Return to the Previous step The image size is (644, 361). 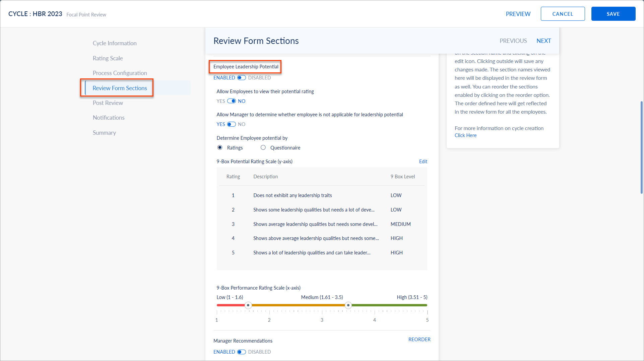pyautogui.click(x=513, y=41)
